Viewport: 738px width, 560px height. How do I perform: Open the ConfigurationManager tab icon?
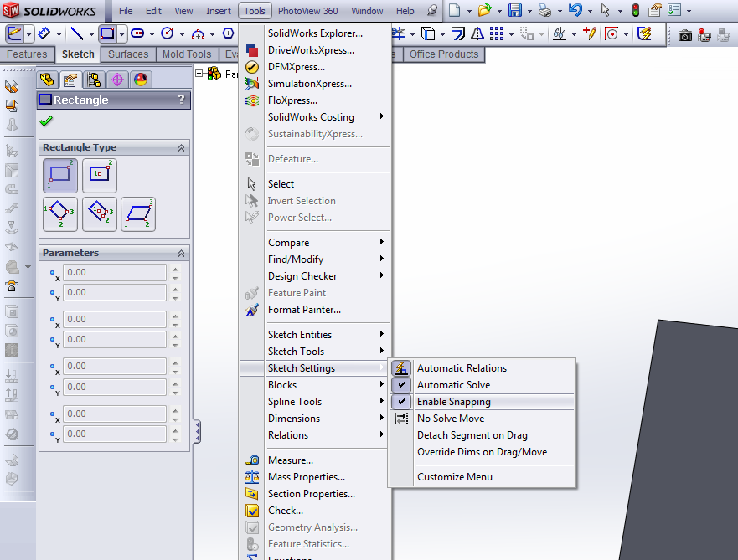click(94, 80)
